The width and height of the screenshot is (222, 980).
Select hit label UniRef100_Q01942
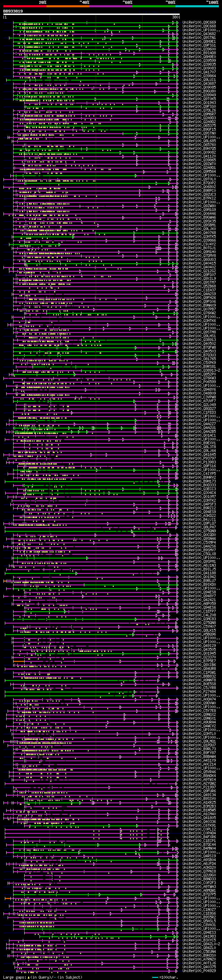coord(199,577)
